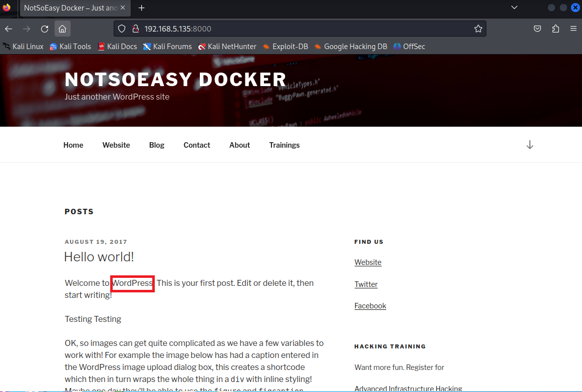Viewport: 582px width, 392px height.
Task: Go back with the browser back arrow
Action: [x=9, y=29]
